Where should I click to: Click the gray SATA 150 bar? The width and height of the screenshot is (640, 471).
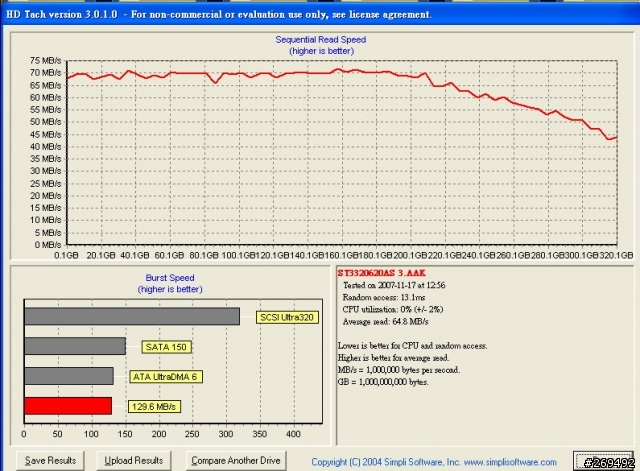pos(75,346)
